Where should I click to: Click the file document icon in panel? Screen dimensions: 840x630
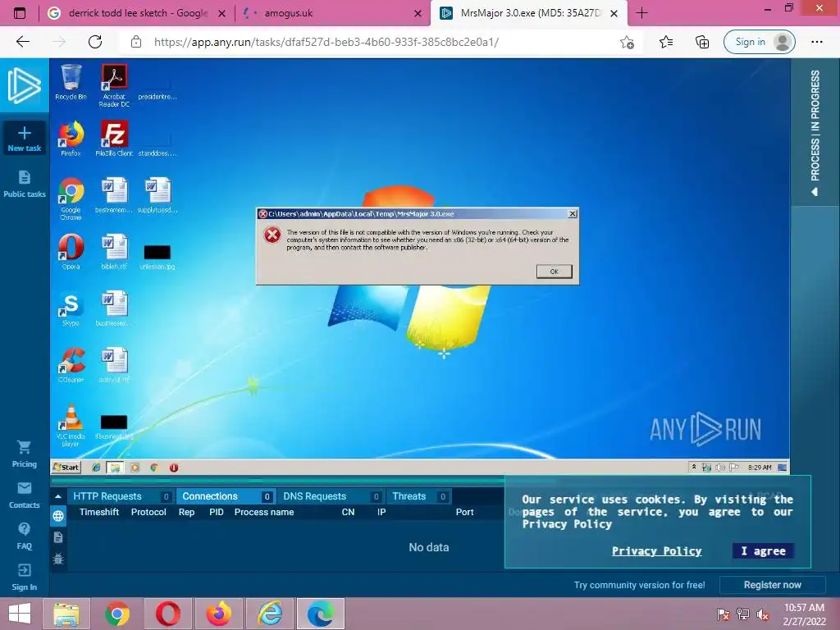[58, 537]
